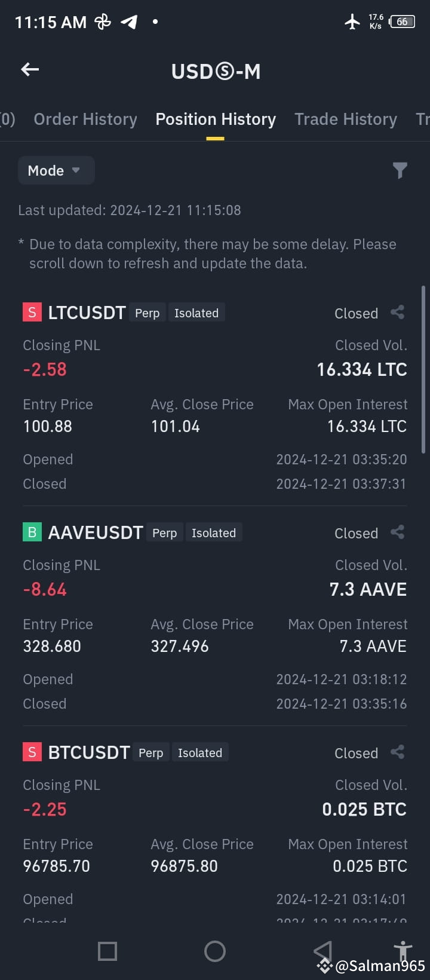
Task: Tap the Isolated tag on LTCUSDT
Action: pyautogui.click(x=196, y=313)
